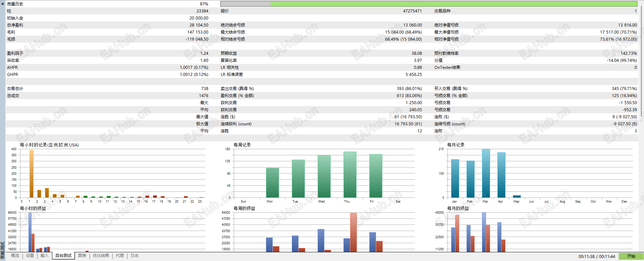Select the 交易总计 value 738
This screenshot has width=644, height=261.
point(205,89)
